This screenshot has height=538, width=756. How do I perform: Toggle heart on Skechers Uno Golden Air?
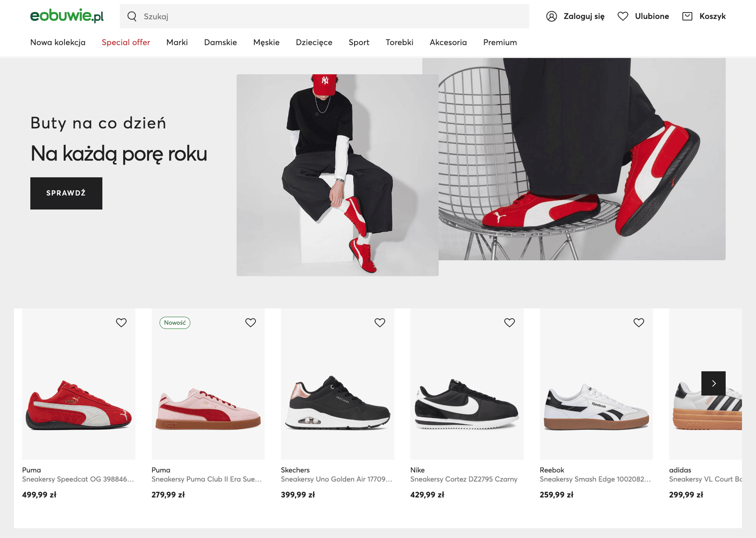(x=380, y=322)
